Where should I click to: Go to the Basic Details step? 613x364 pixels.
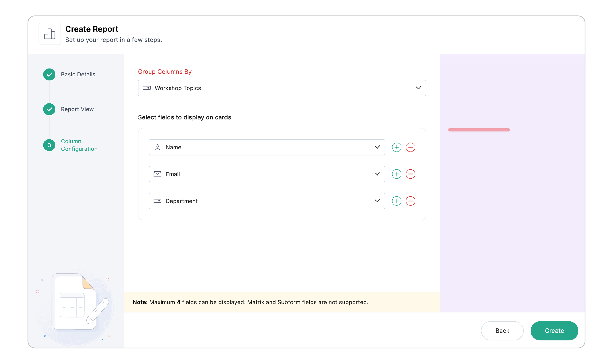78,74
